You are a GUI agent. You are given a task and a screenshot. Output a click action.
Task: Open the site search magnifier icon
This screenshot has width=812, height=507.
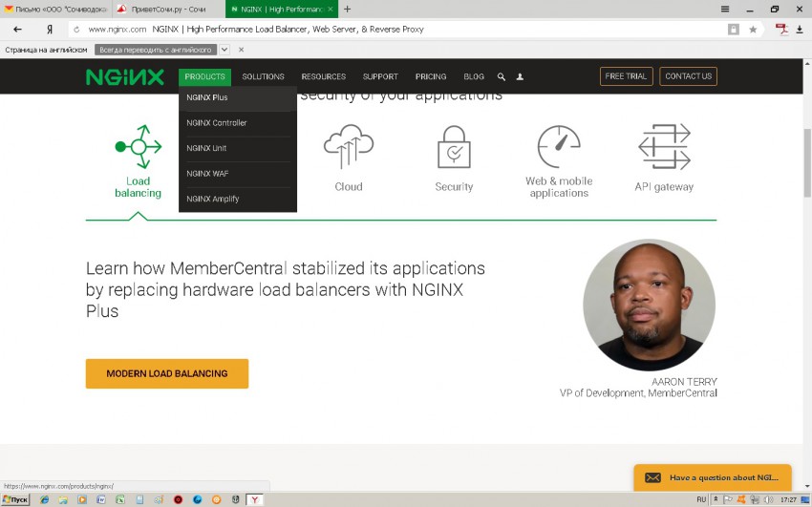[x=502, y=76]
